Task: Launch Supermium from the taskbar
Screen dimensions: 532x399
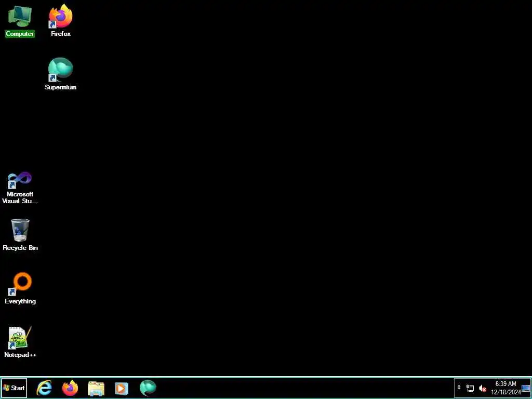Action: 148,388
